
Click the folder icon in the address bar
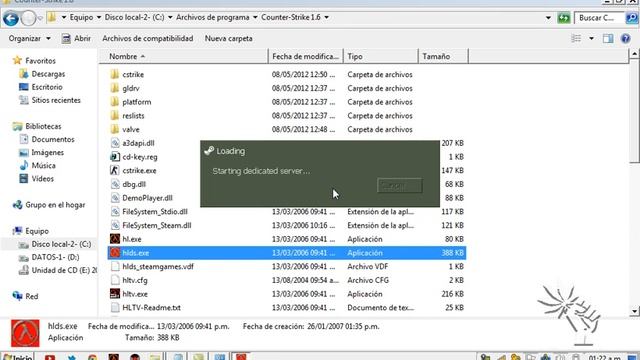pyautogui.click(x=51, y=18)
